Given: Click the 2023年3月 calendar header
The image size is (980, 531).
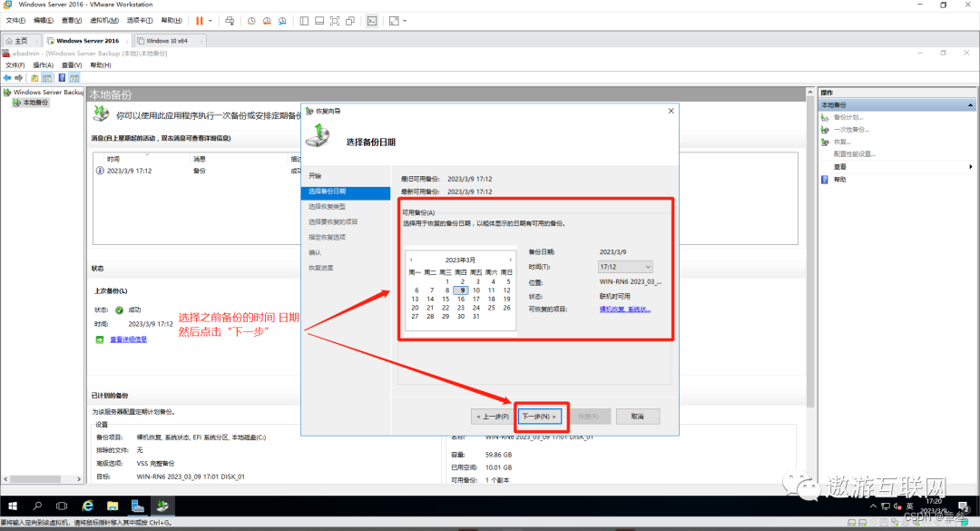Looking at the screenshot, I should [x=460, y=260].
